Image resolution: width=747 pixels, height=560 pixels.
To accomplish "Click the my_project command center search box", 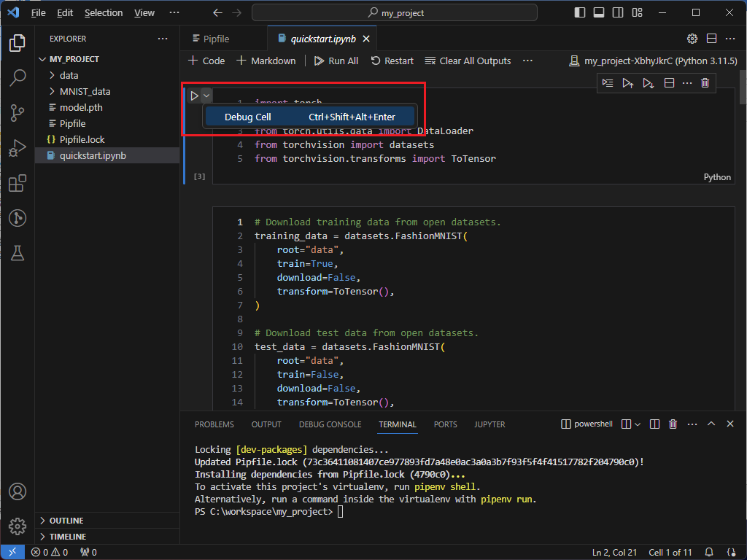I will pos(395,13).
